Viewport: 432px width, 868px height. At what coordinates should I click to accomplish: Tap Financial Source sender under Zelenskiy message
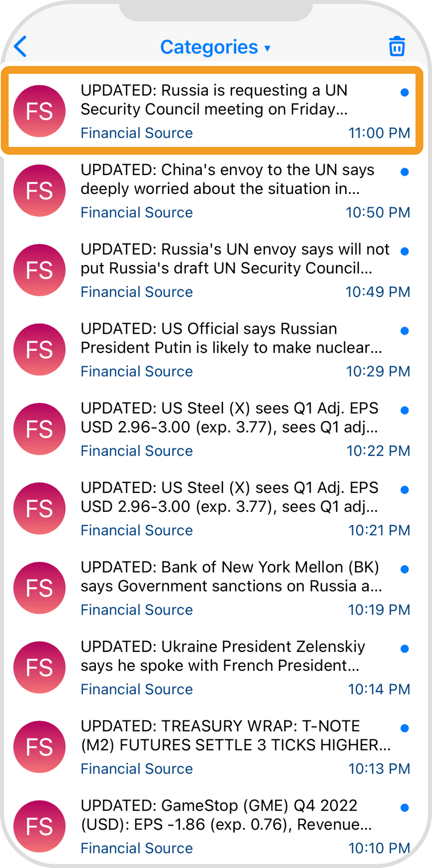point(137,689)
